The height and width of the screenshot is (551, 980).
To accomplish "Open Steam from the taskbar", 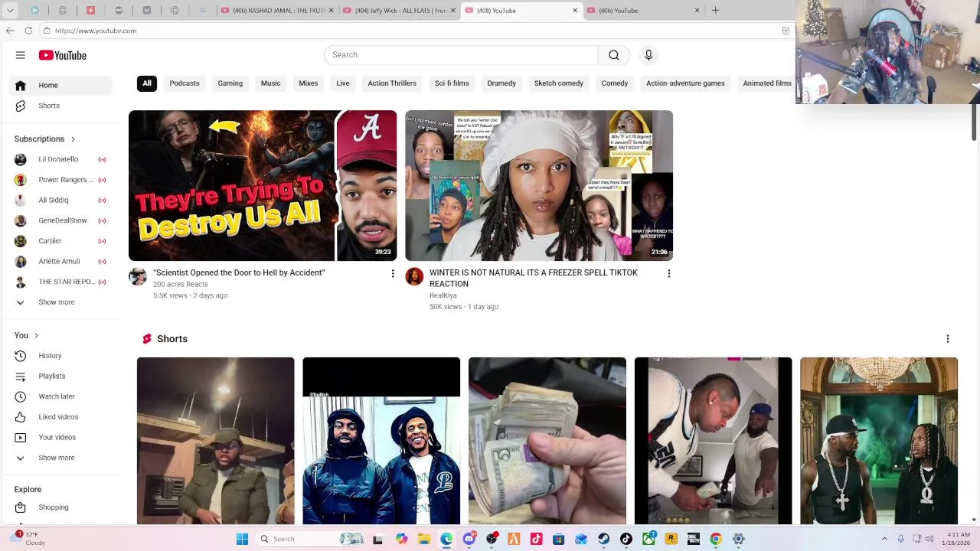I will coord(604,539).
